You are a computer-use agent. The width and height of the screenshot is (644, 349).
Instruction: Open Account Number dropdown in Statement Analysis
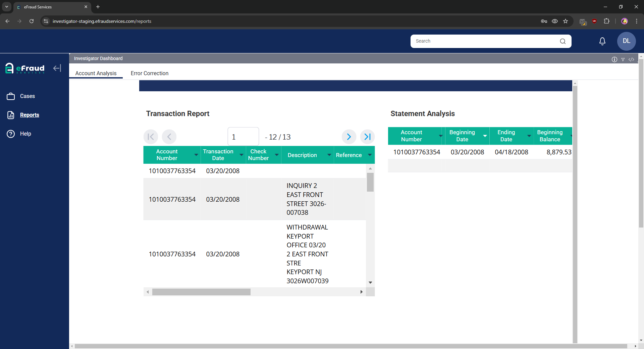(441, 136)
